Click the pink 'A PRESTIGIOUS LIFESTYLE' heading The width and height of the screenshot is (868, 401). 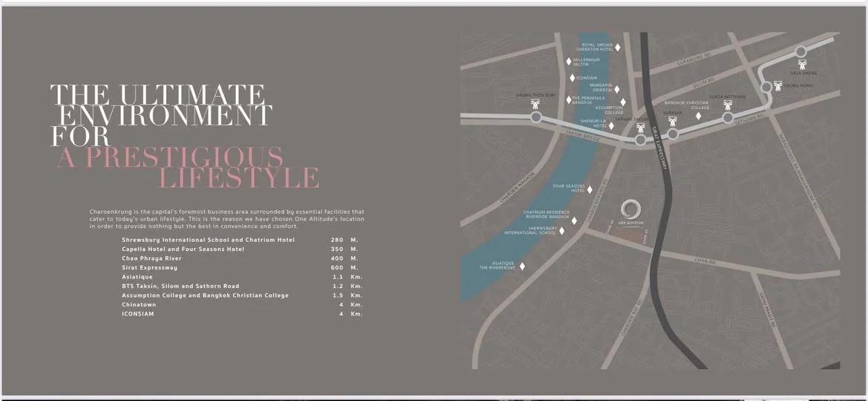188,167
